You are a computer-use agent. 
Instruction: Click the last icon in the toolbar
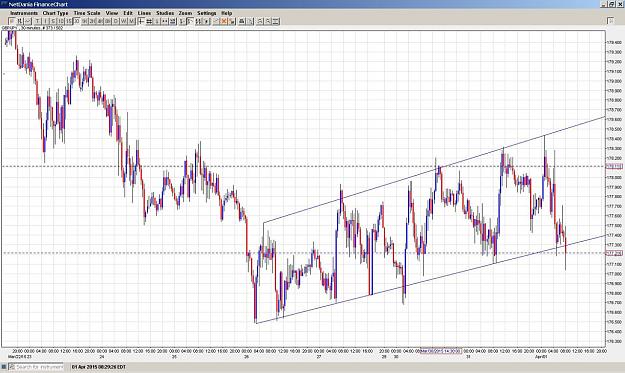point(275,21)
